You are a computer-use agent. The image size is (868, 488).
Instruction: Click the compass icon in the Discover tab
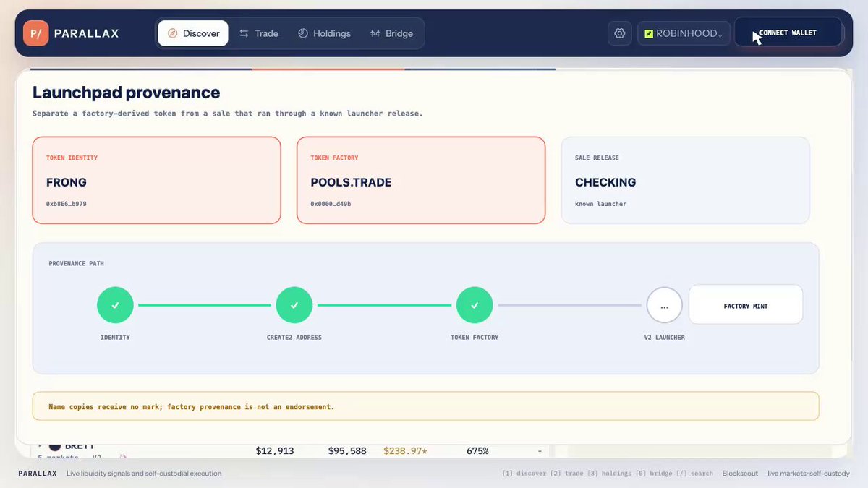tap(172, 33)
